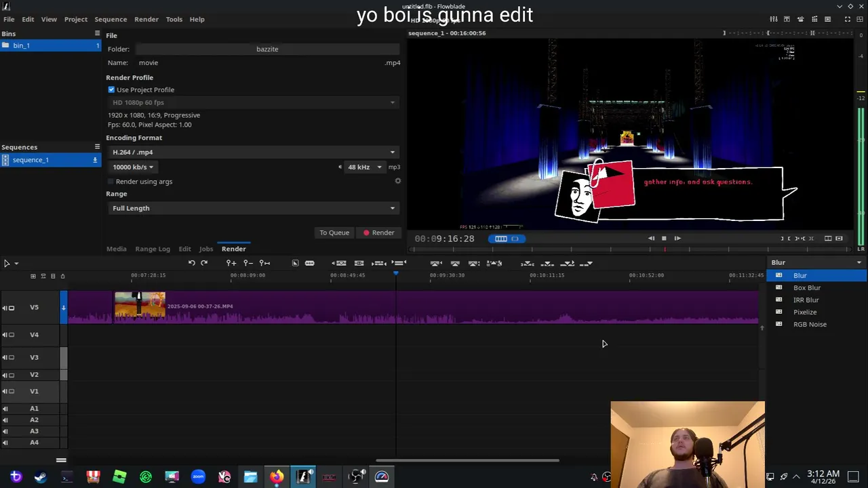Screen dimensions: 868x488
Task: Open Steam from the taskbar
Action: (x=41, y=476)
